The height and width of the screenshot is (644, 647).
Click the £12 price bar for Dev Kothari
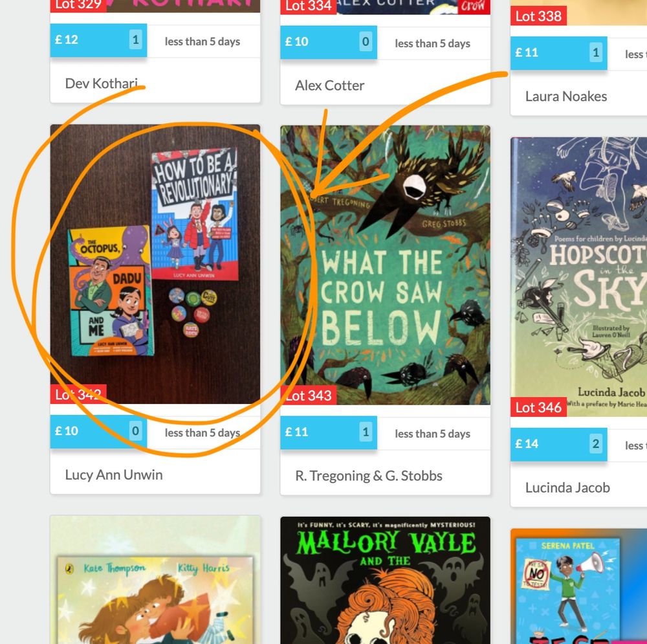(98, 40)
